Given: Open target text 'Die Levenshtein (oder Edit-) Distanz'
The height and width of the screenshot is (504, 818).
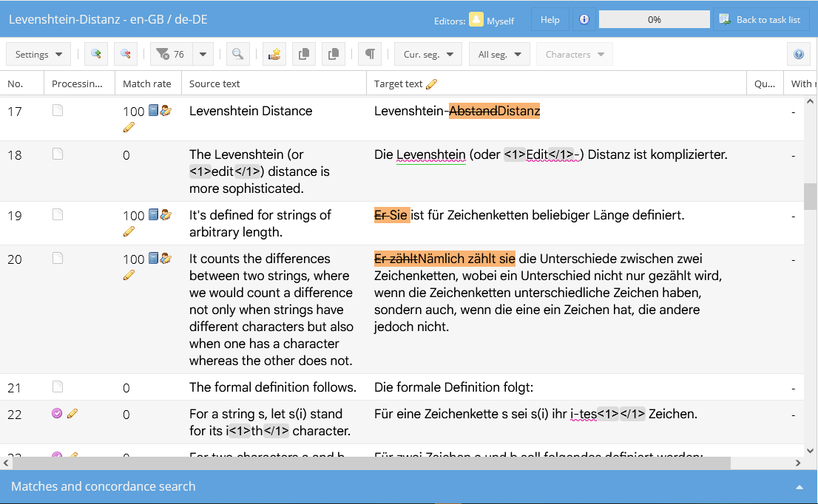Looking at the screenshot, I should point(550,154).
